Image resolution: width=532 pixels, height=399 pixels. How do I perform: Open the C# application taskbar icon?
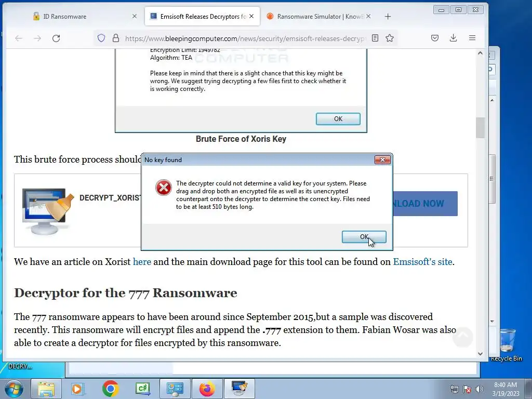[142, 389]
